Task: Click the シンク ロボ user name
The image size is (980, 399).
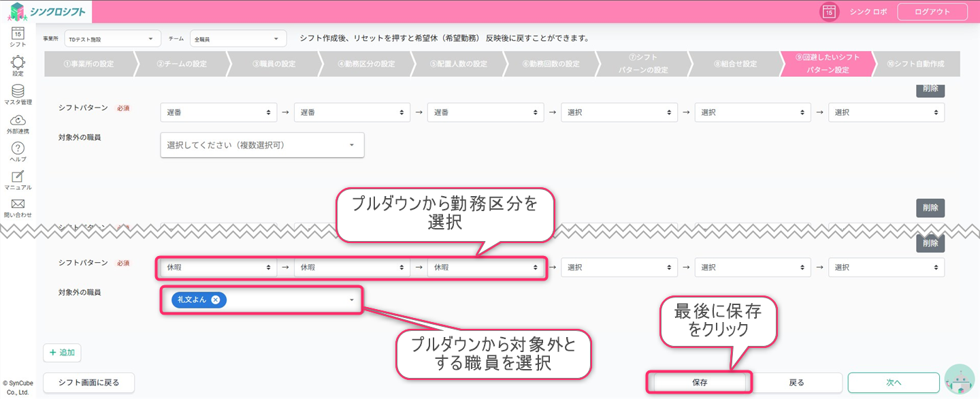Action: (x=868, y=12)
